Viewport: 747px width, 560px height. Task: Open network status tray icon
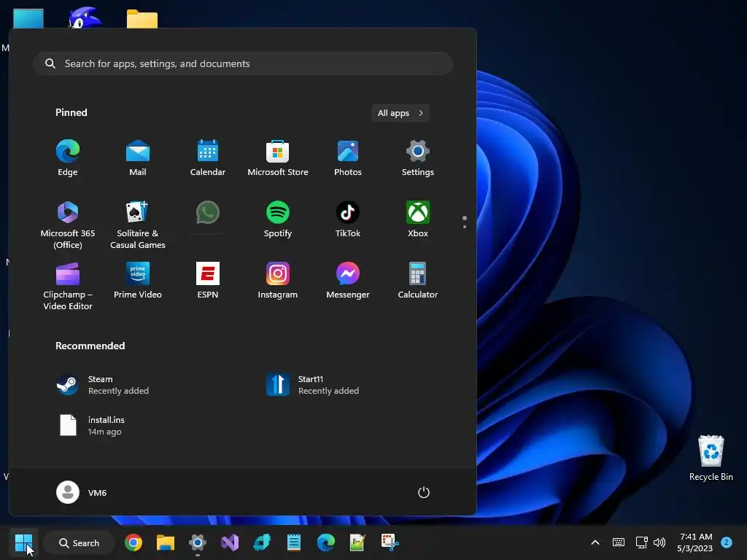pos(641,542)
